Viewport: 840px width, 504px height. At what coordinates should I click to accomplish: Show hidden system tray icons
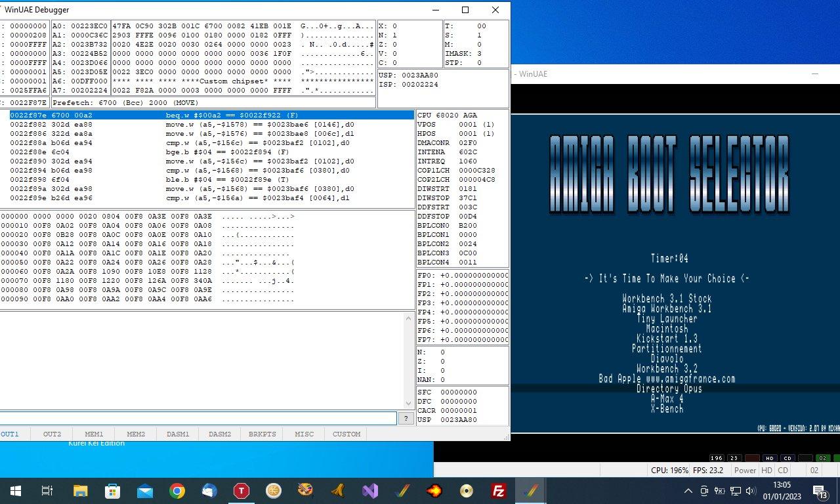pyautogui.click(x=688, y=491)
